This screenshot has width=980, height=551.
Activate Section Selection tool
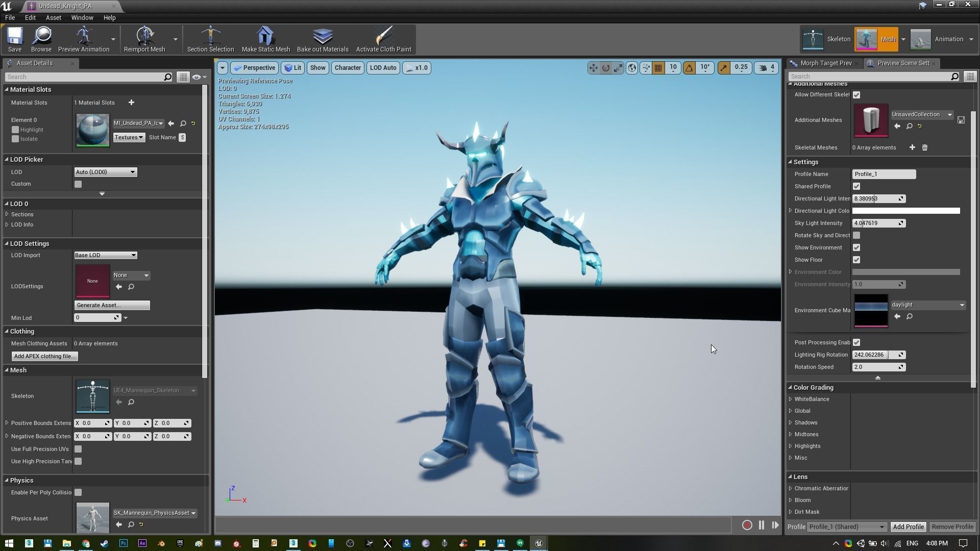pos(210,39)
